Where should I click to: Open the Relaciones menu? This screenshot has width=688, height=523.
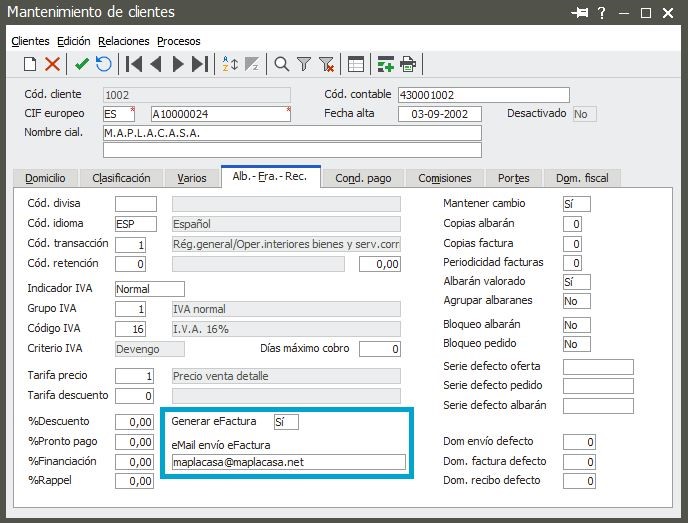click(x=124, y=41)
